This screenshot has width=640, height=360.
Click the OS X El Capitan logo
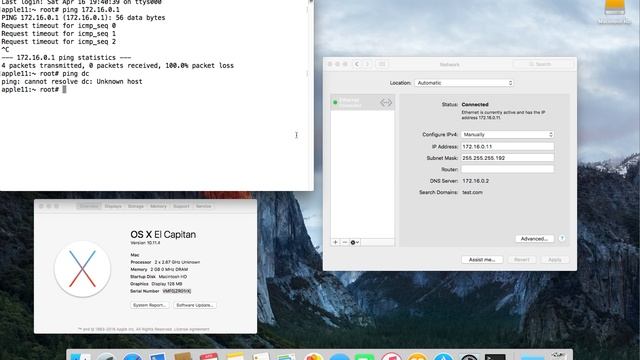[82, 269]
